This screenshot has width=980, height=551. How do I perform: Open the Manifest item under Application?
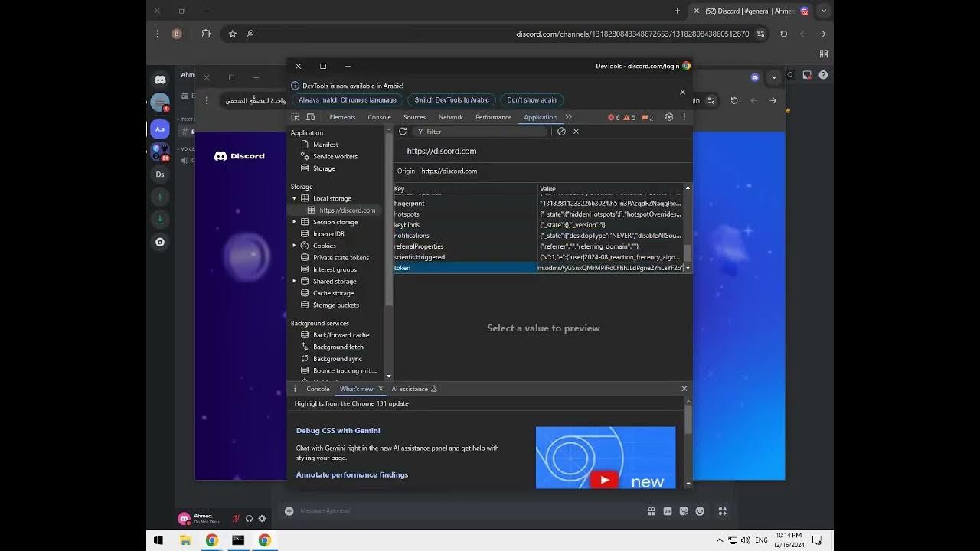pos(325,144)
